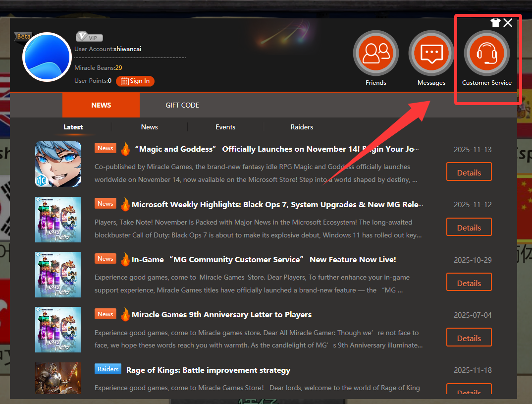Click Magic and Goddess anime thumbnail

coord(58,164)
